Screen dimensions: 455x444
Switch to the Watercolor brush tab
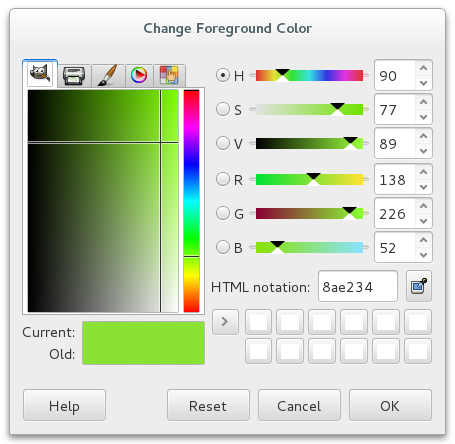pyautogui.click(x=108, y=76)
